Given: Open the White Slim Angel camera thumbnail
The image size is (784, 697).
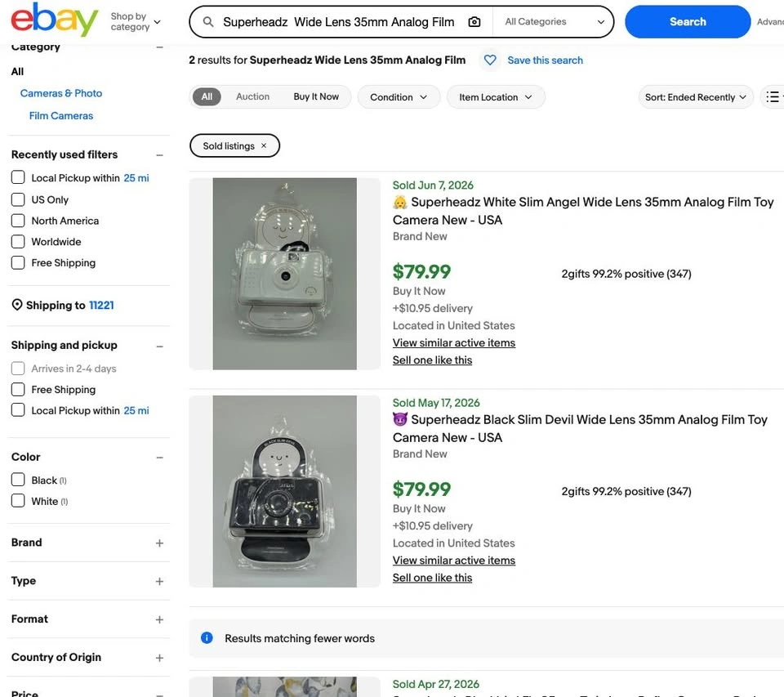Looking at the screenshot, I should tap(284, 274).
